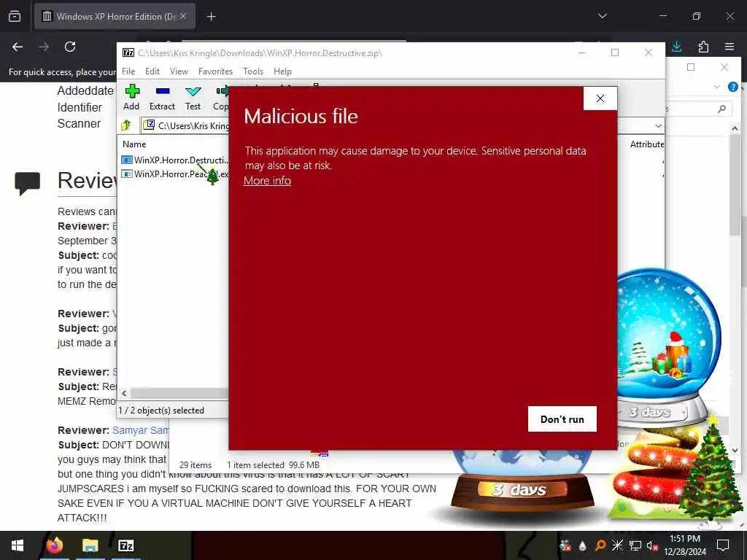747x560 pixels.
Task: Open the network tray icon
Action: (x=635, y=545)
